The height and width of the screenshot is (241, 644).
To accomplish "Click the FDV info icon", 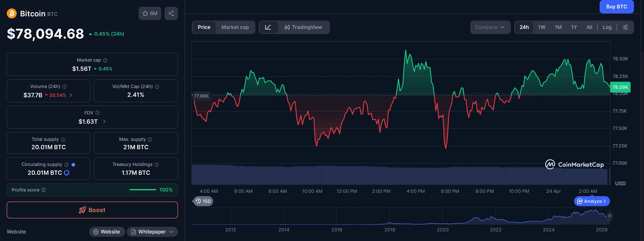I will [x=98, y=113].
